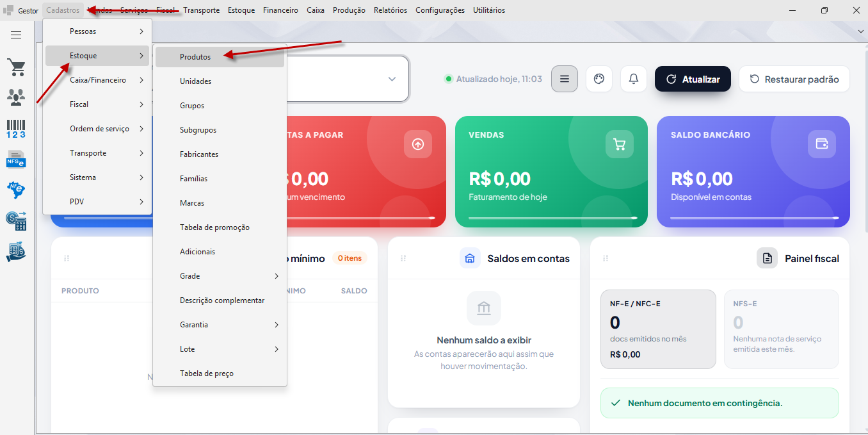Open Descrição complementar entry
The image size is (868, 435).
click(220, 300)
